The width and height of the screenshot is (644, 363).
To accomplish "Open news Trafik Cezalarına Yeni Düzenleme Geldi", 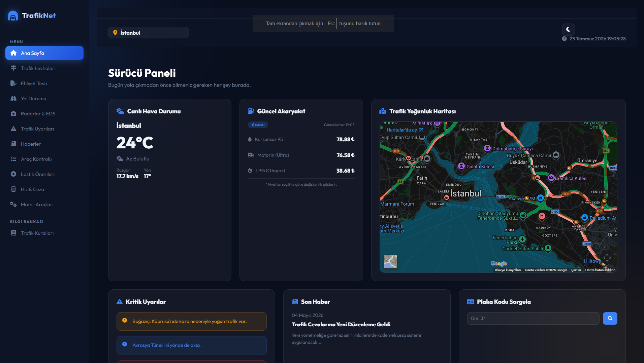I will (341, 325).
